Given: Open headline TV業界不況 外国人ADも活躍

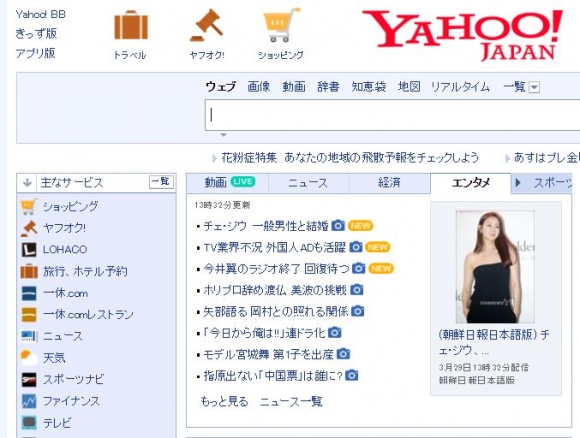Looking at the screenshot, I should pyautogui.click(x=275, y=247).
